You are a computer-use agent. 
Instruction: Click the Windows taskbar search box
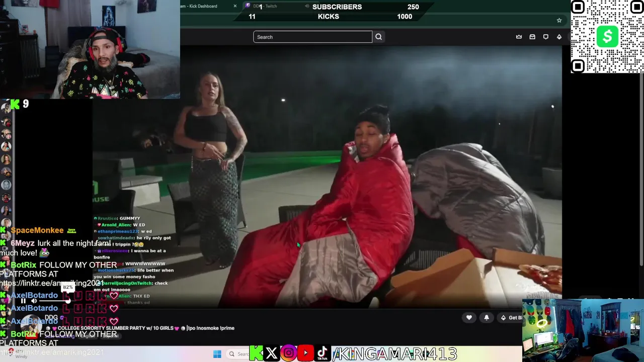[238, 354]
